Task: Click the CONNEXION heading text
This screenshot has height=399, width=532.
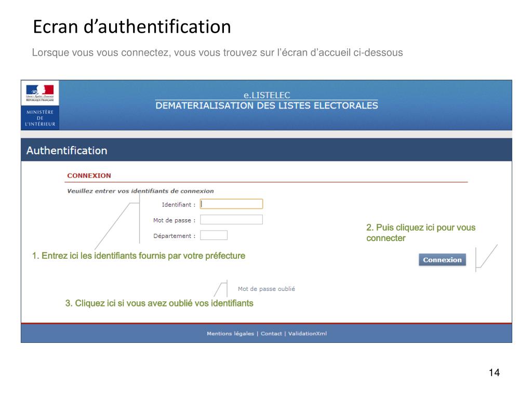Action: tap(89, 176)
